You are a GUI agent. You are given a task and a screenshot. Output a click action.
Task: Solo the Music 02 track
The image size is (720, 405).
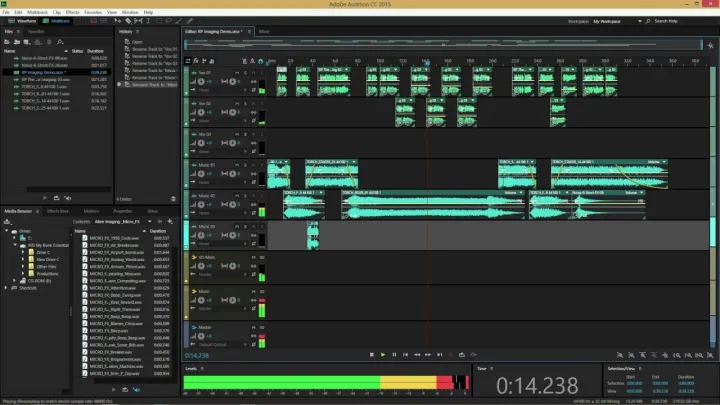point(245,196)
